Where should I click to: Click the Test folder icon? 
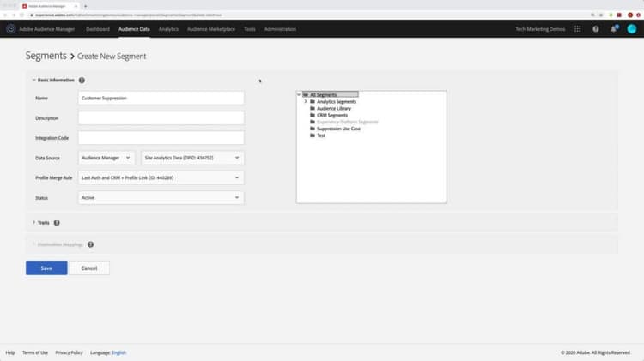point(313,135)
